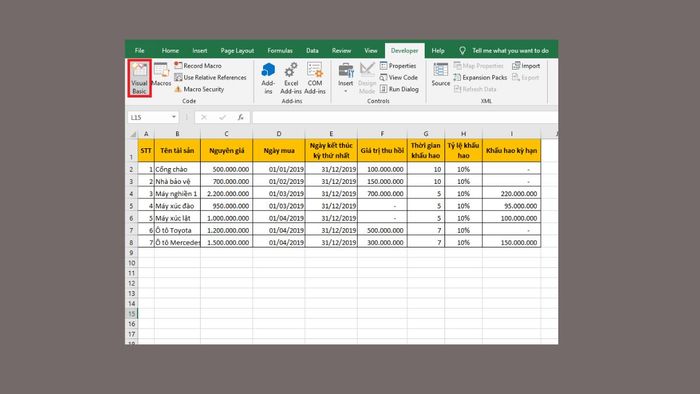Click Export XML data
Viewport: 700px width, 394px height.
[x=525, y=77]
